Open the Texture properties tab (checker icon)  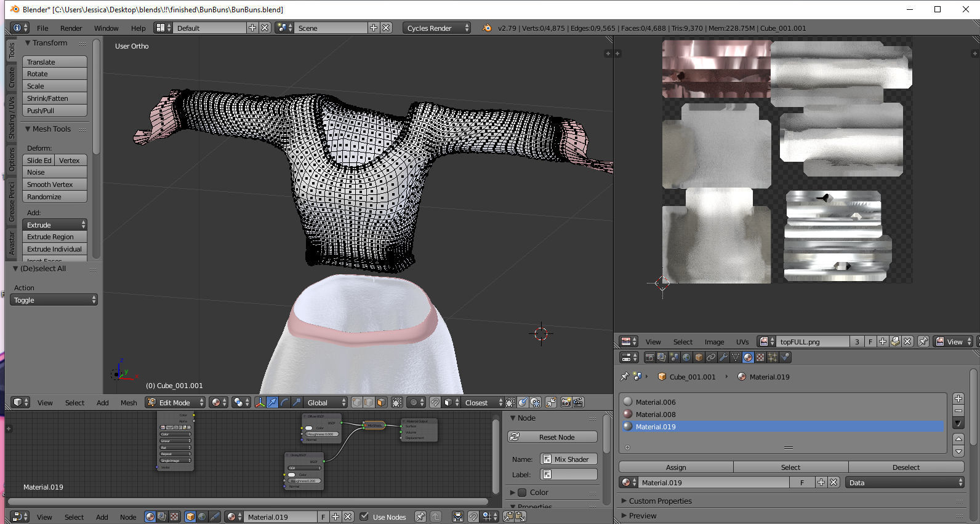pos(760,357)
